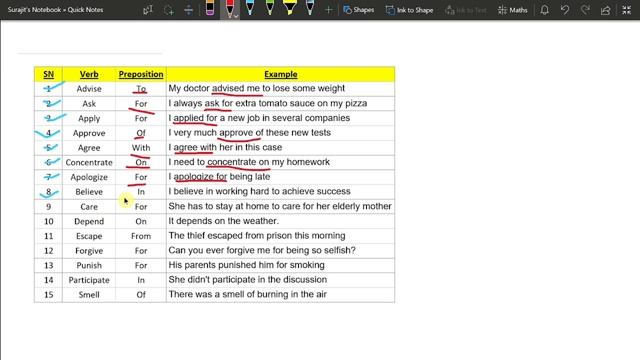Choose the light blue pencil
Viewport: 640px width, 360px height.
click(x=310, y=8)
